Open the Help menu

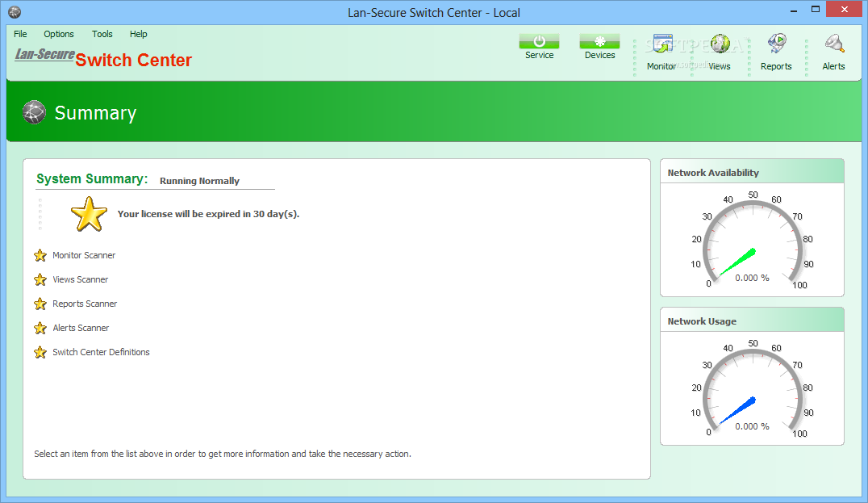click(139, 34)
